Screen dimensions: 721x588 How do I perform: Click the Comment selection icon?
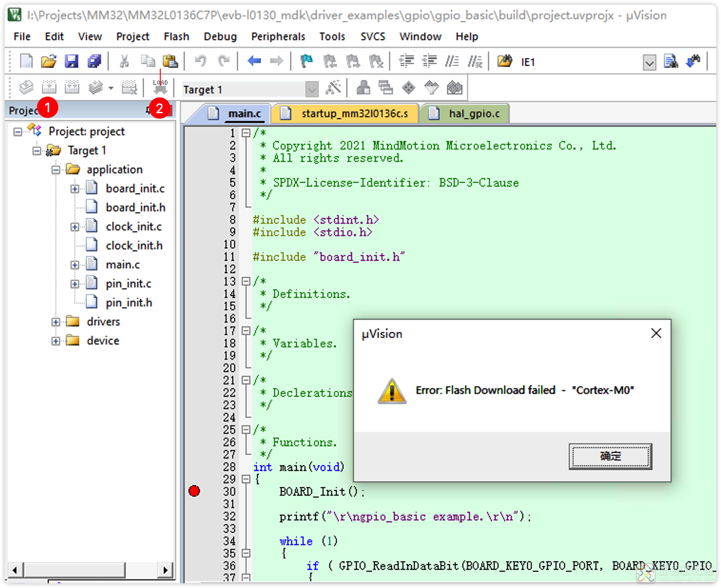pyautogui.click(x=452, y=61)
